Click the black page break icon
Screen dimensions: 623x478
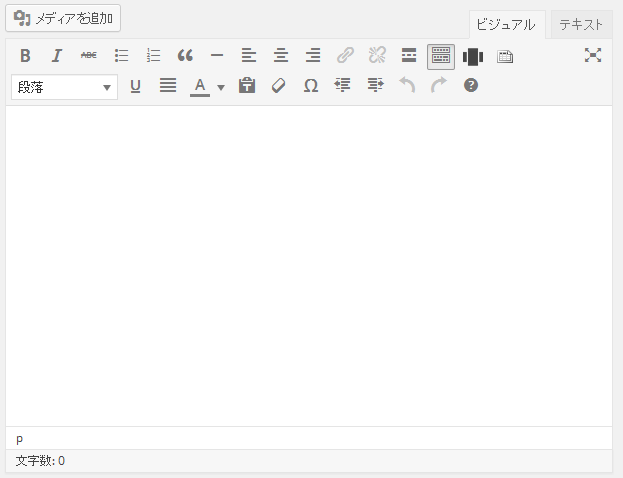(473, 56)
